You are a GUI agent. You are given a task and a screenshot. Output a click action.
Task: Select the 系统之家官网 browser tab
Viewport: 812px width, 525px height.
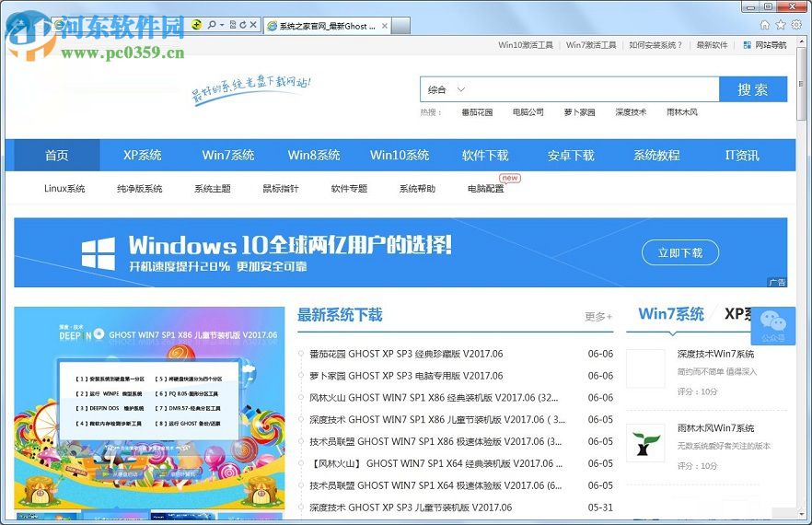coord(327,26)
